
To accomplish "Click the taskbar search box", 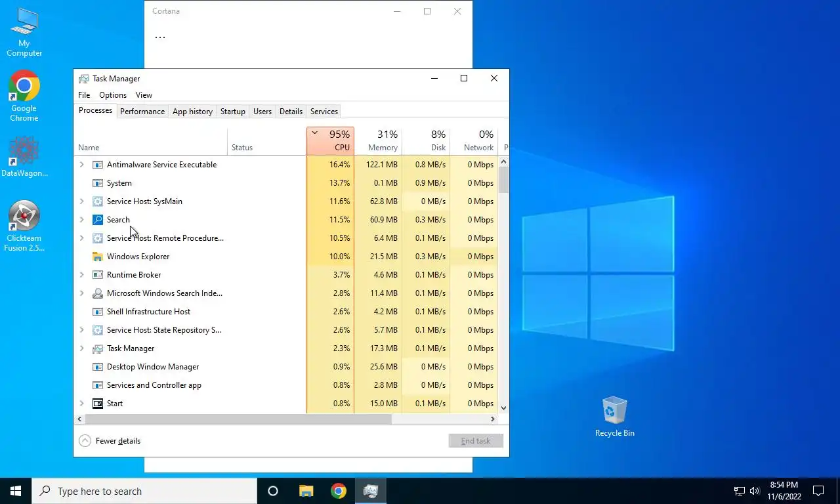I will [144, 491].
